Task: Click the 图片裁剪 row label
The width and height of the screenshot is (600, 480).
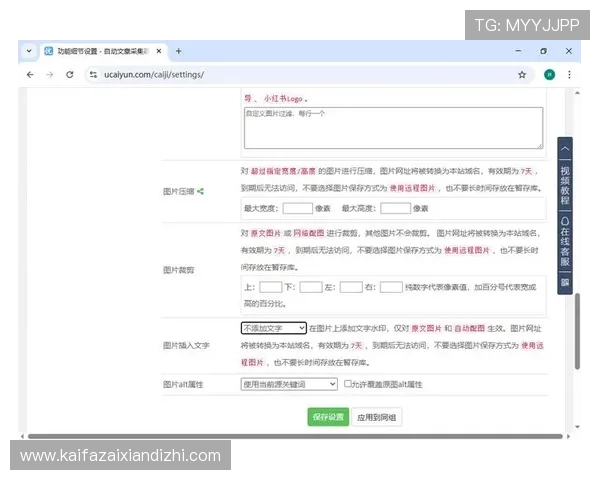Action: 178,270
